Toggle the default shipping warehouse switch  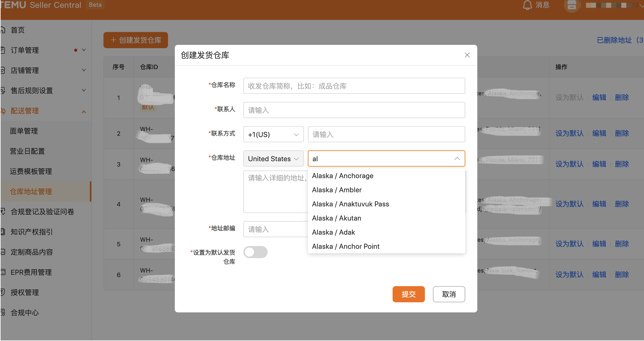pos(255,252)
